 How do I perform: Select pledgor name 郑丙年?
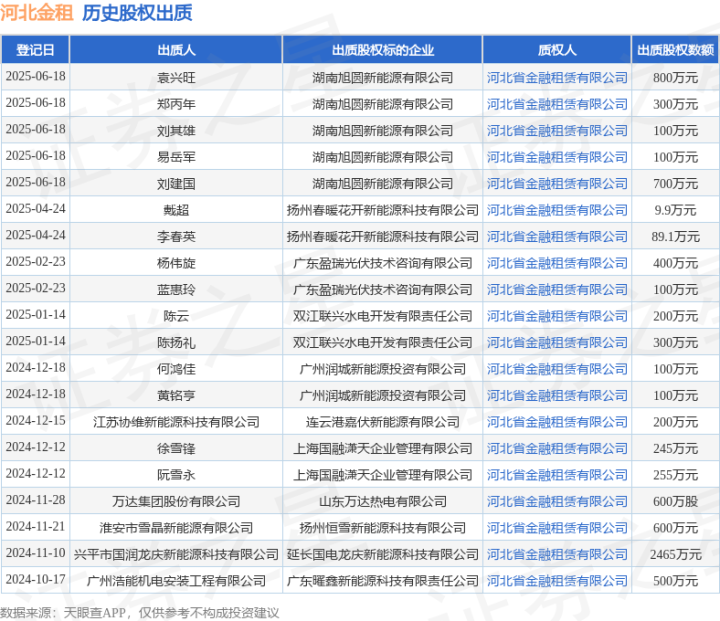[x=176, y=104]
